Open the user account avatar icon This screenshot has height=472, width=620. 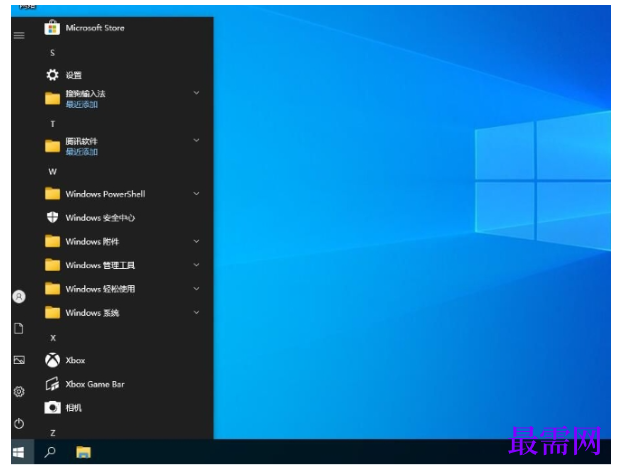pyautogui.click(x=19, y=296)
